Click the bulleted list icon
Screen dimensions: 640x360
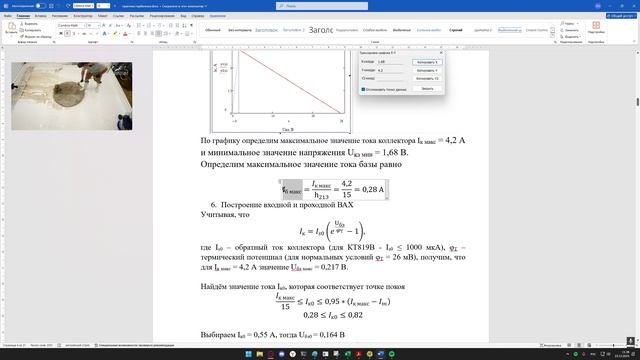click(x=139, y=25)
